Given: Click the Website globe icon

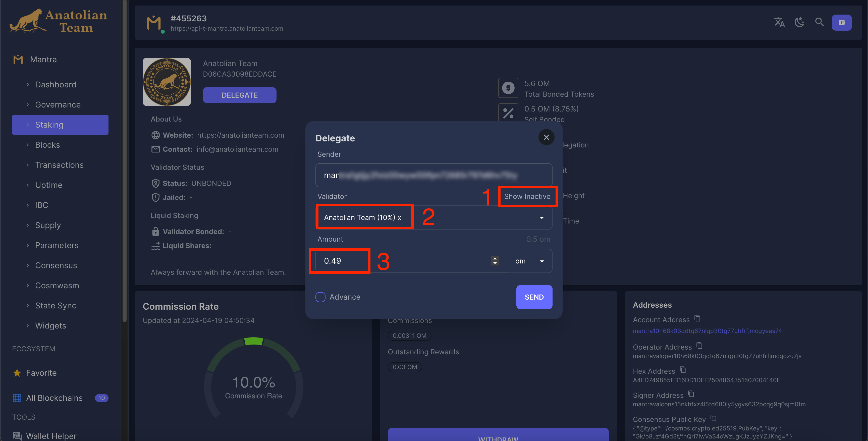Looking at the screenshot, I should coord(155,135).
